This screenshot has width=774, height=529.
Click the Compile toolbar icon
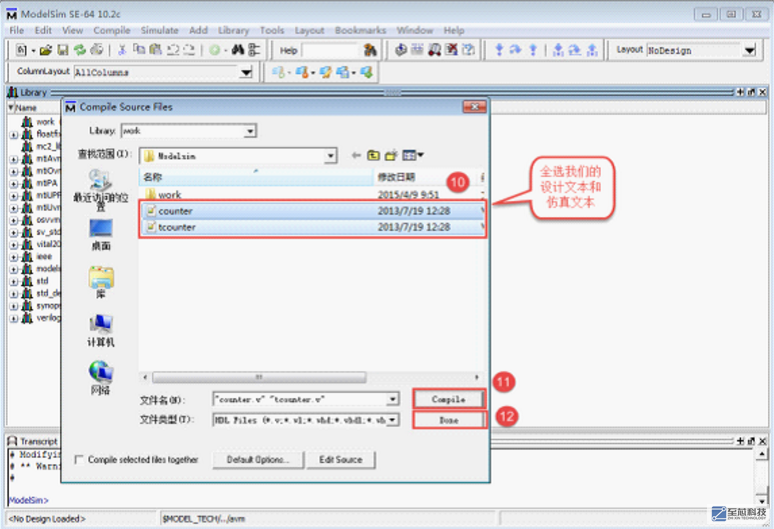tap(401, 50)
